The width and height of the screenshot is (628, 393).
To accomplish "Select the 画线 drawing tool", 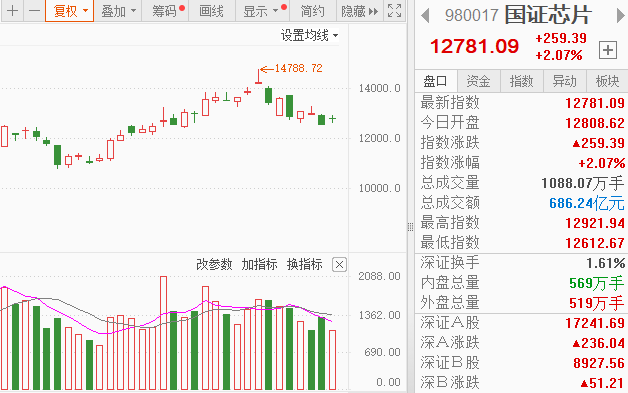I will (x=211, y=11).
